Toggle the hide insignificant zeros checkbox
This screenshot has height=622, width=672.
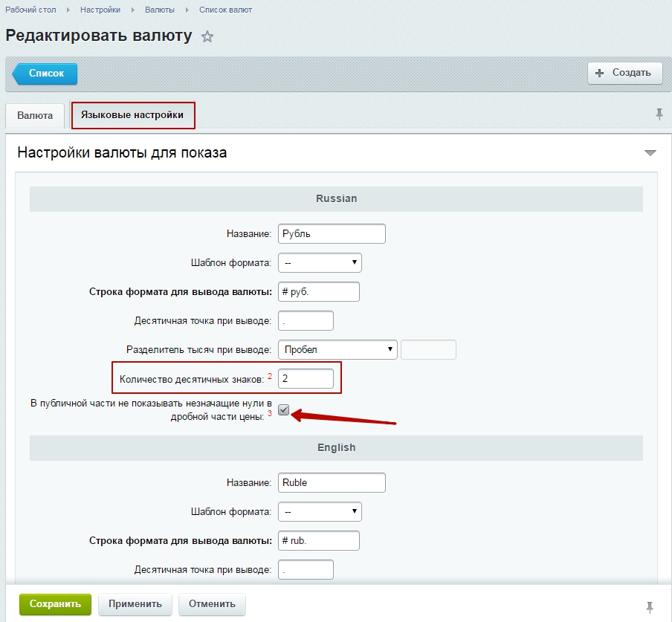pyautogui.click(x=283, y=410)
